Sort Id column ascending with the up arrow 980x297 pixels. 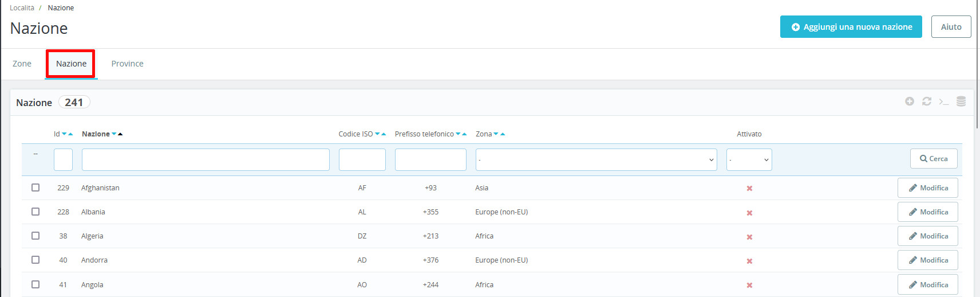(x=70, y=134)
